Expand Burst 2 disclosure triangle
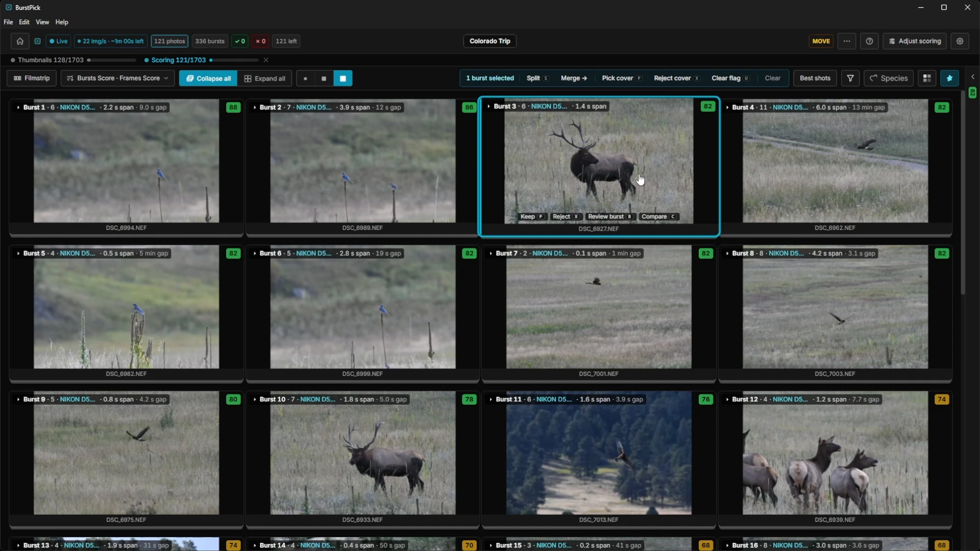Image resolution: width=980 pixels, height=551 pixels. click(x=255, y=108)
